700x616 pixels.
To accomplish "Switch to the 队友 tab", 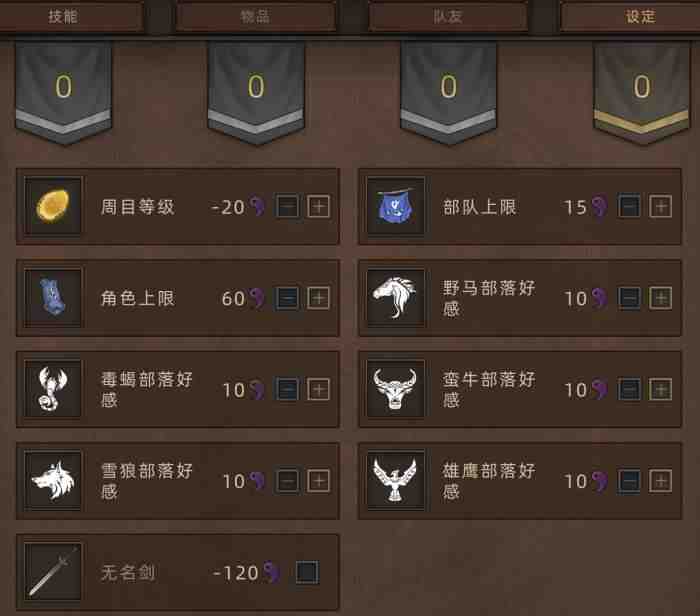I will point(448,17).
